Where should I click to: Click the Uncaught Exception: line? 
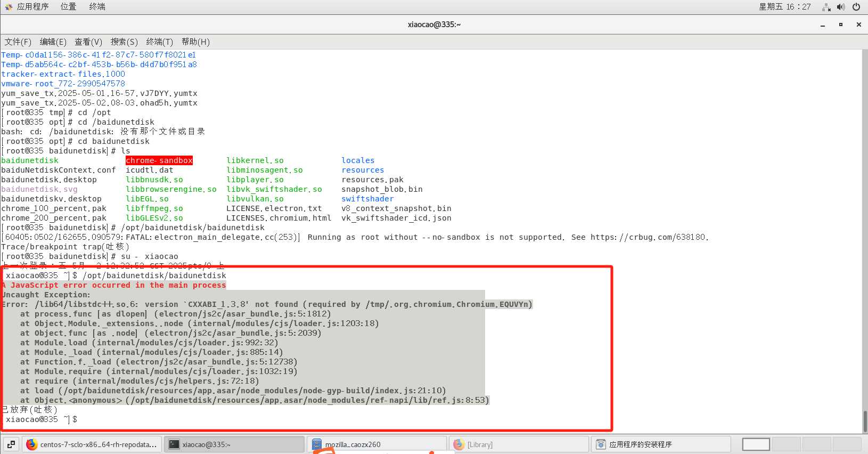pyautogui.click(x=46, y=295)
